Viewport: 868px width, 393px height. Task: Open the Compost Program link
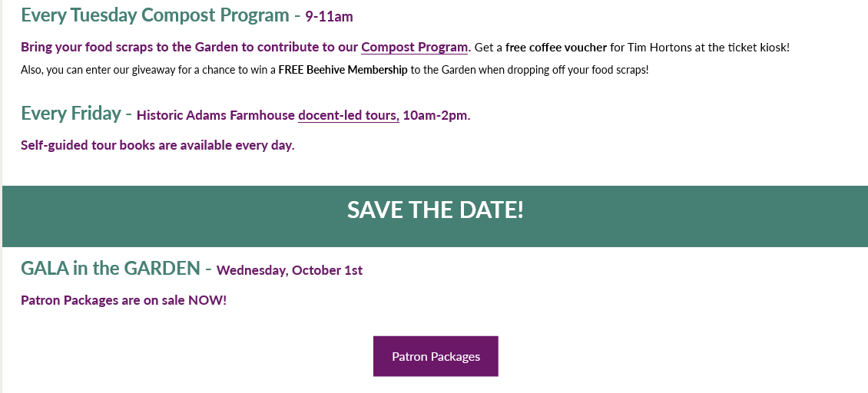coord(414,47)
